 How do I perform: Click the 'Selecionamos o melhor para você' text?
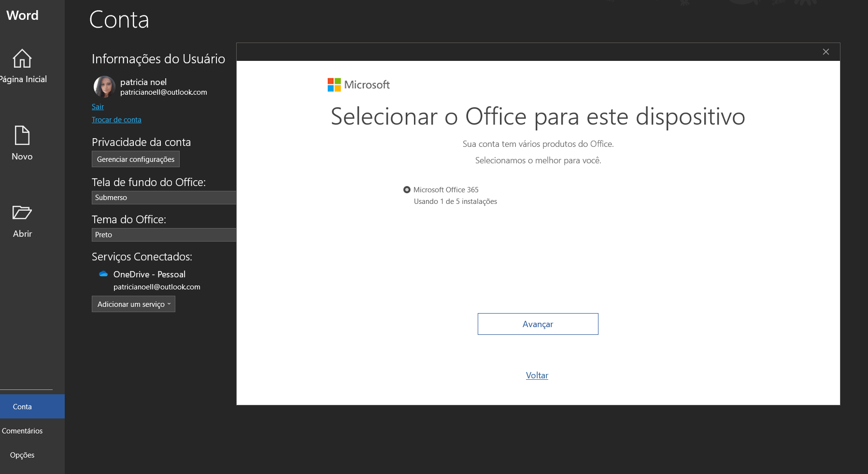(538, 160)
